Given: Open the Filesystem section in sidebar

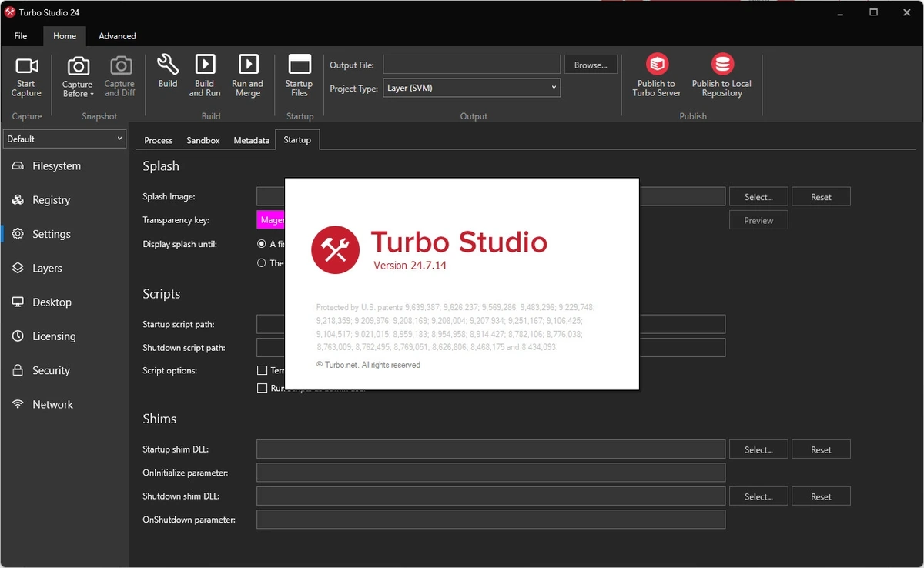Looking at the screenshot, I should [x=64, y=166].
